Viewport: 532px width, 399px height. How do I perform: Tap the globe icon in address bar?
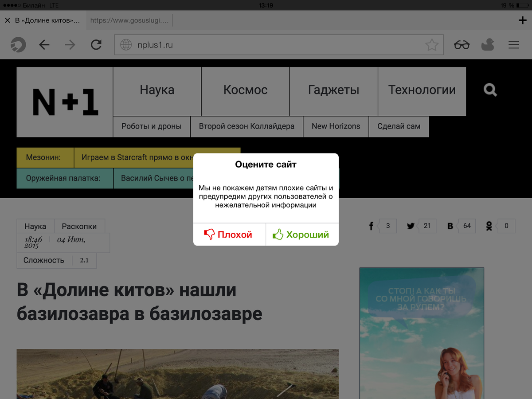(x=126, y=45)
